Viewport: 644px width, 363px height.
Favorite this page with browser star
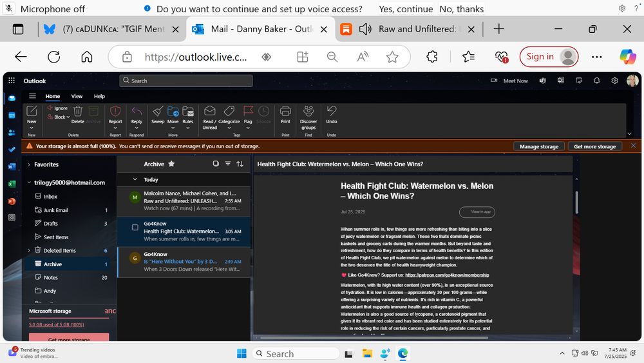click(x=392, y=57)
